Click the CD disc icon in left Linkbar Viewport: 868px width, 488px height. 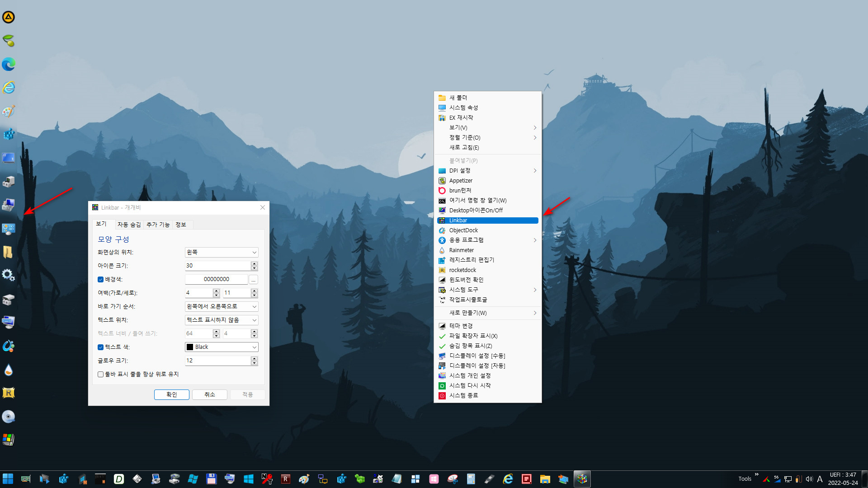9,417
